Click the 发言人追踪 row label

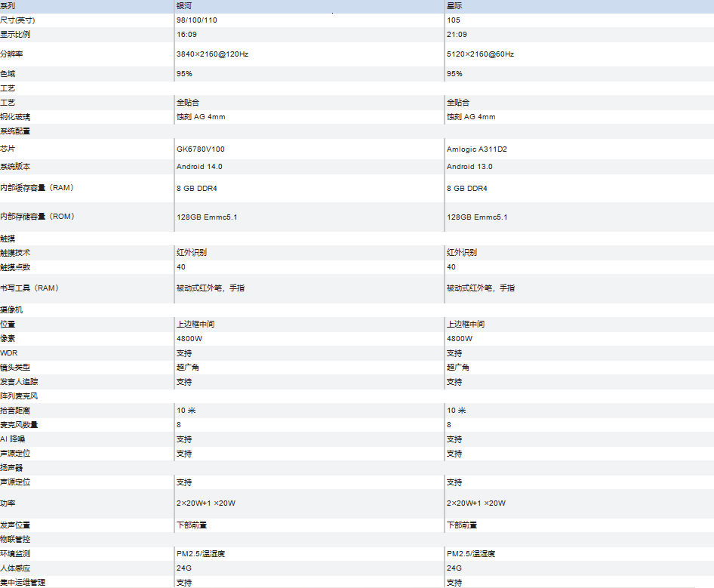point(19,382)
